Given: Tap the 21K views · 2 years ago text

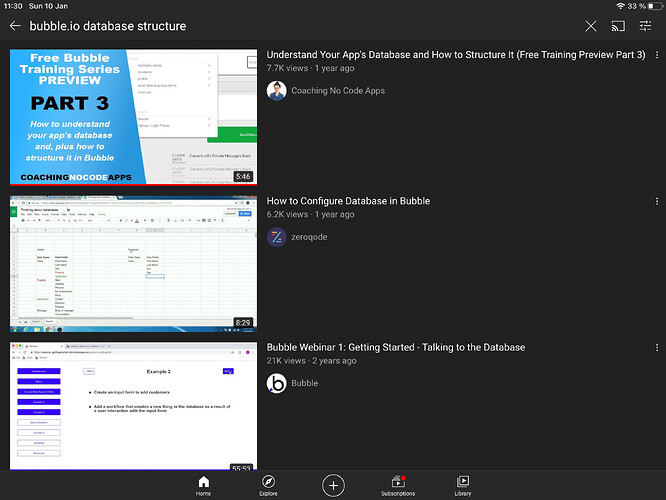Looking at the screenshot, I should [x=312, y=361].
